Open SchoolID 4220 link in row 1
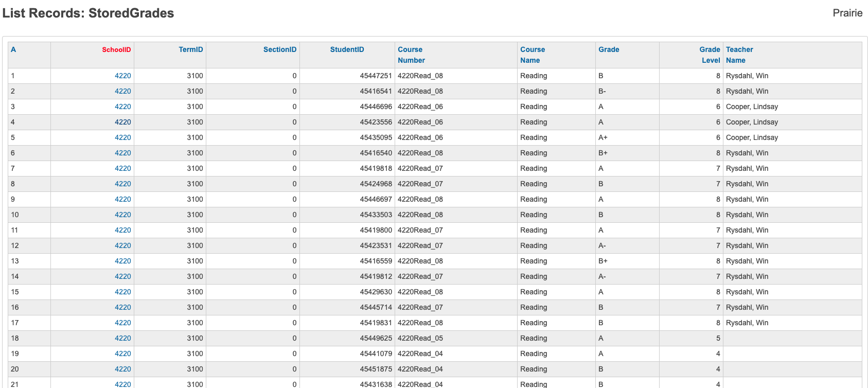The width and height of the screenshot is (868, 388). (x=123, y=76)
